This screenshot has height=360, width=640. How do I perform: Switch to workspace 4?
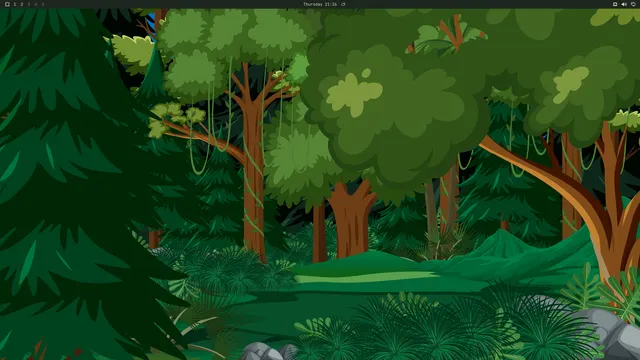[x=36, y=4]
